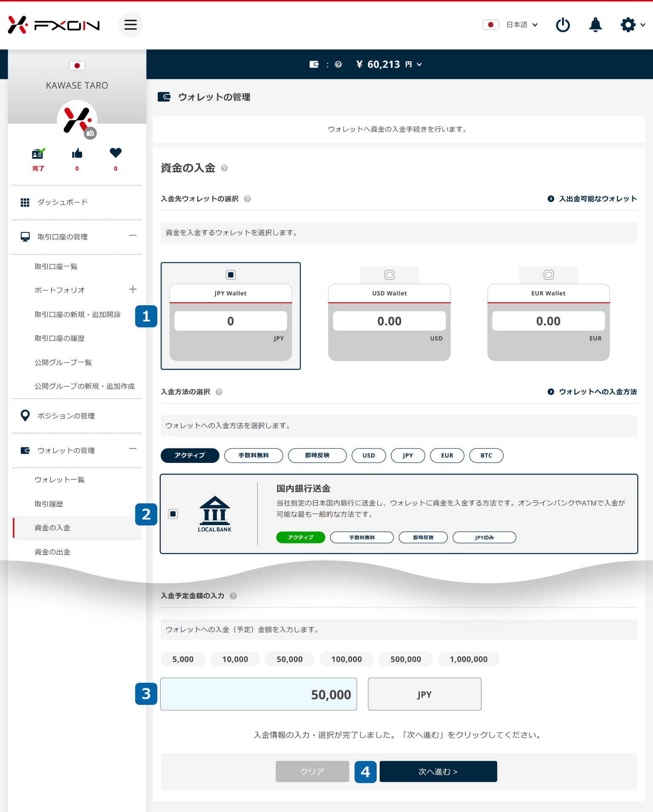Collapse the 取引口座の管理 section
The width and height of the screenshot is (653, 812).
(x=133, y=235)
